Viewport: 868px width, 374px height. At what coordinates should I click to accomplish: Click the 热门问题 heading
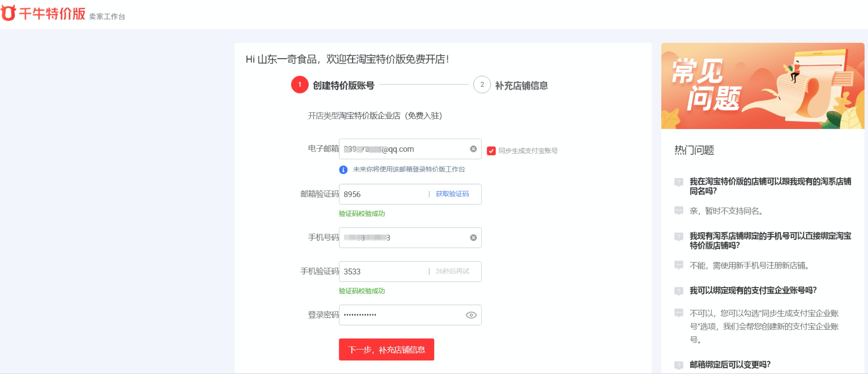point(694,150)
